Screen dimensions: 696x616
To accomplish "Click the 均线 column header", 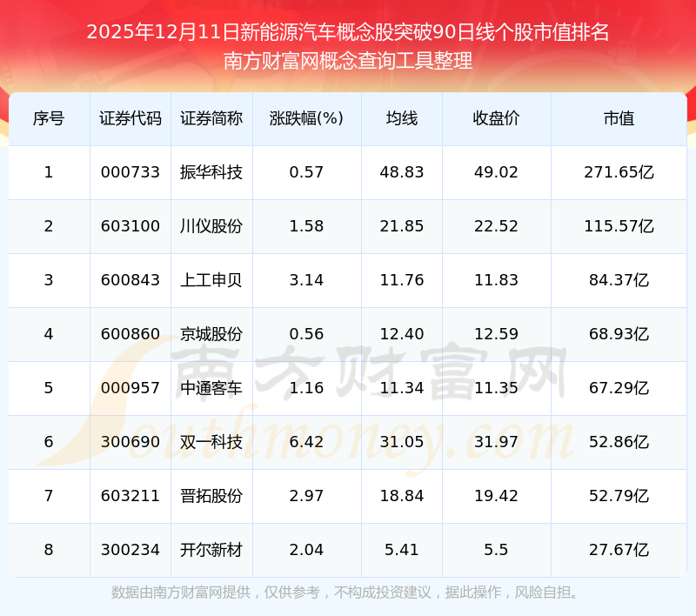I will tap(402, 118).
